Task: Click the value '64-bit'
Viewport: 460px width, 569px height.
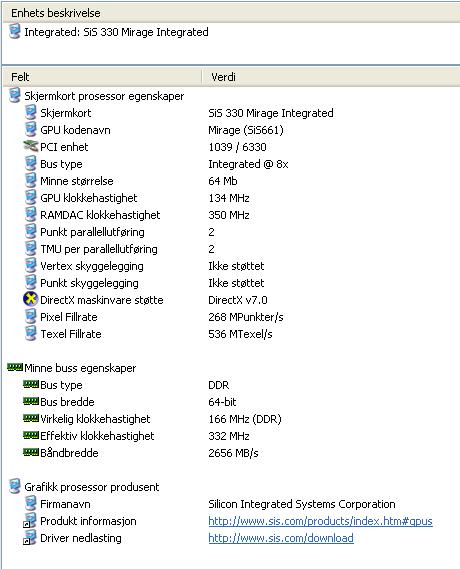Action: pyautogui.click(x=222, y=402)
